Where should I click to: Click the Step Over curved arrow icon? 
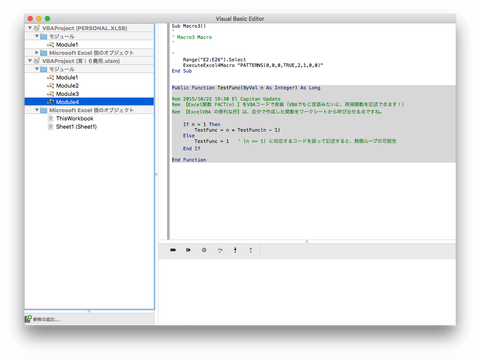click(x=220, y=250)
